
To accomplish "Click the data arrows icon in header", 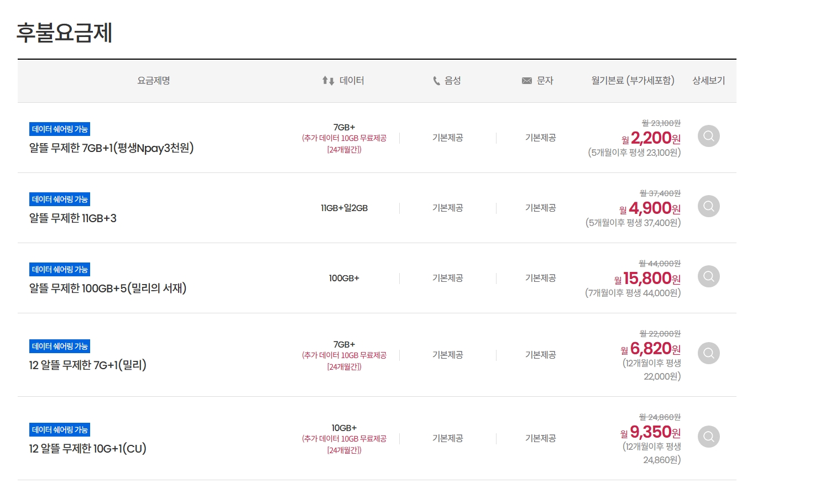I will click(x=328, y=81).
